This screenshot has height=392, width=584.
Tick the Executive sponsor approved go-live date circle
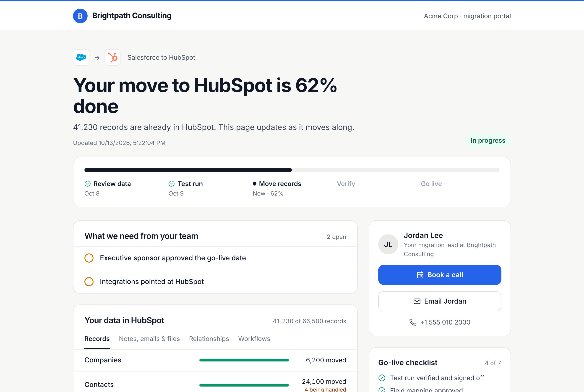pos(89,258)
